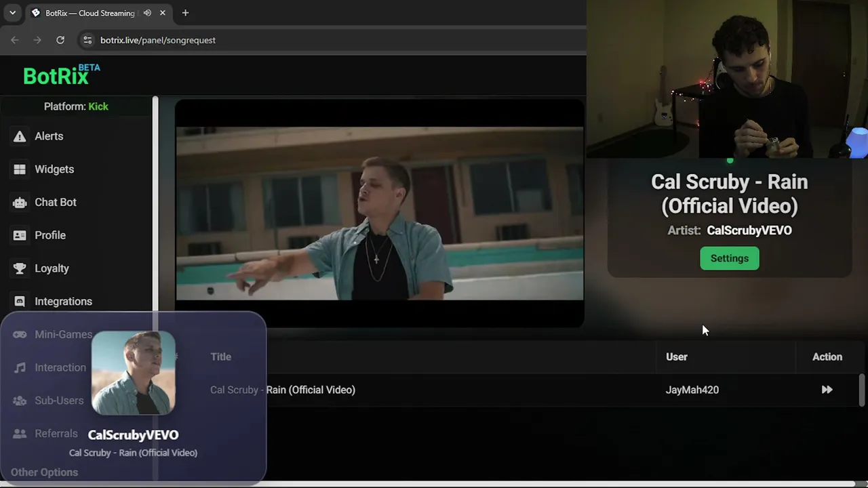This screenshot has width=868, height=488.
Task: Click the artist thumbnail in the now-playing overlay
Action: [x=134, y=373]
